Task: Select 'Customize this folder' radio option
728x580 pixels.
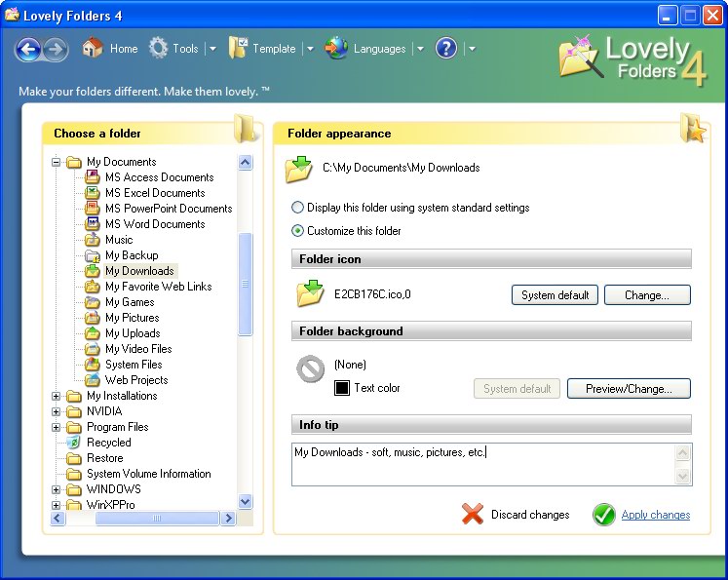Action: click(x=297, y=230)
